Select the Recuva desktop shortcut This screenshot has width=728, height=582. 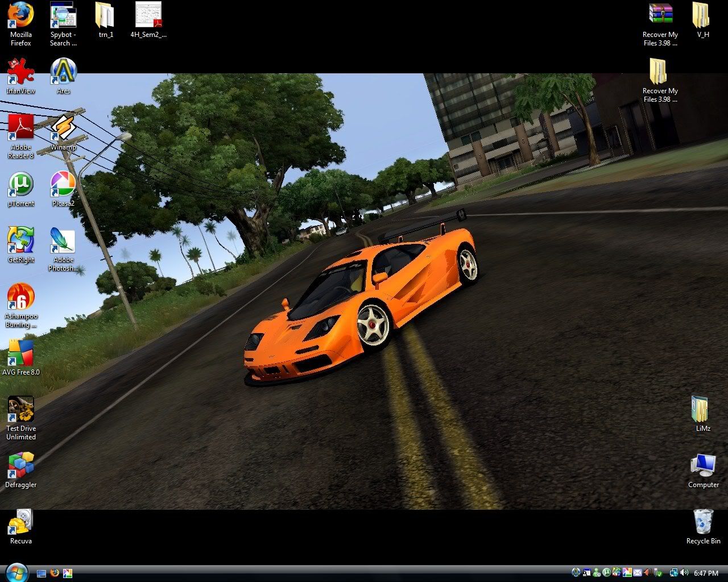click(21, 526)
